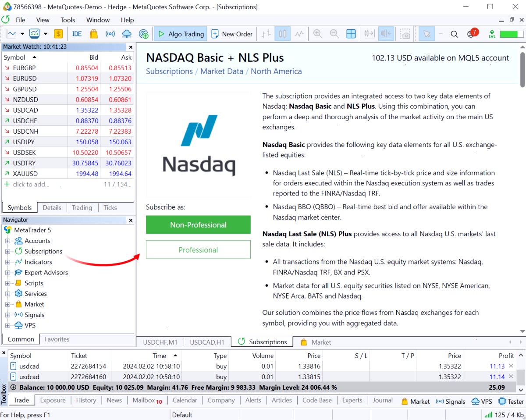Click the chart screenshot camera icon
526x420 pixels.
(x=406, y=34)
